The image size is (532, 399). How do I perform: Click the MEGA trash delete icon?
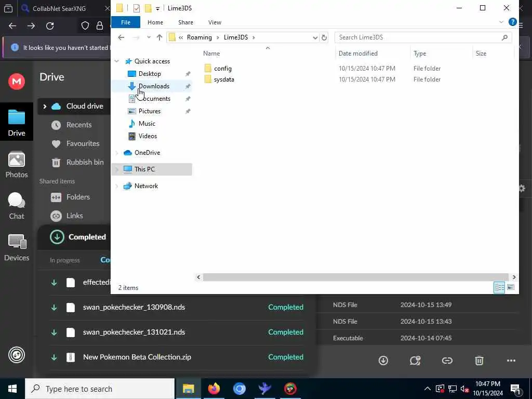479,361
